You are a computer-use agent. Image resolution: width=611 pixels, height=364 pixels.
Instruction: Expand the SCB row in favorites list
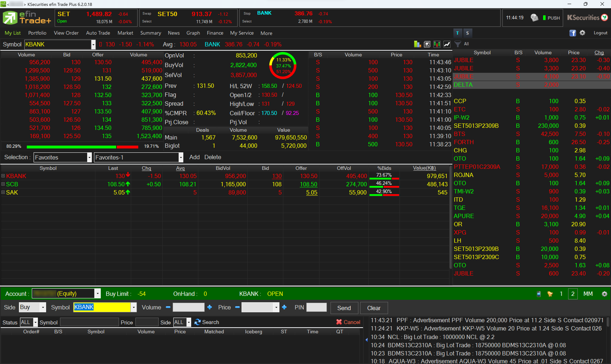3,184
